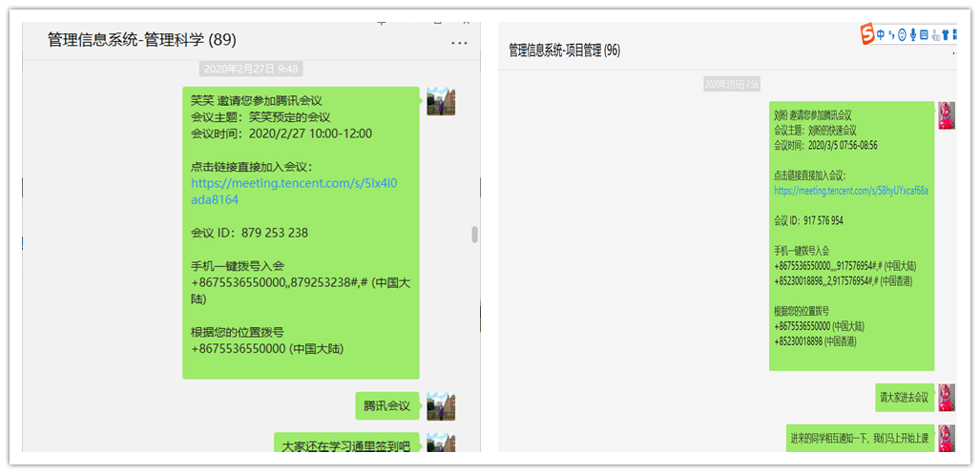Open the Sogou emoji smiley panel

902,35
